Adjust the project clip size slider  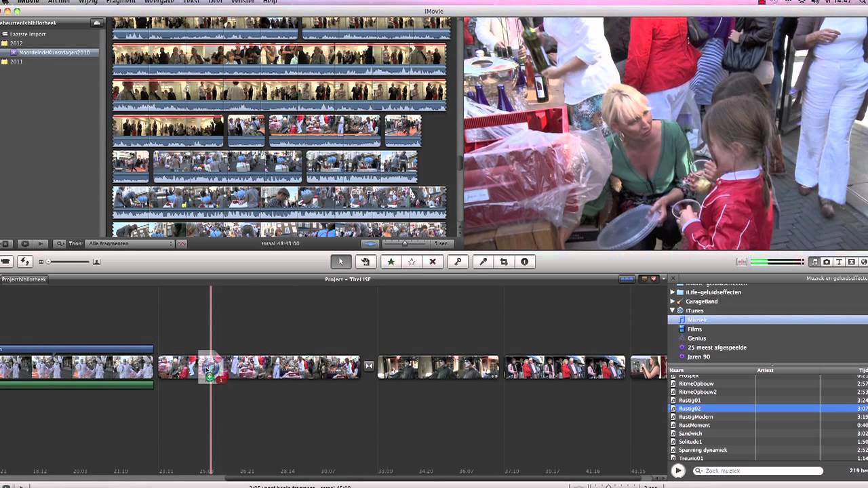point(68,262)
